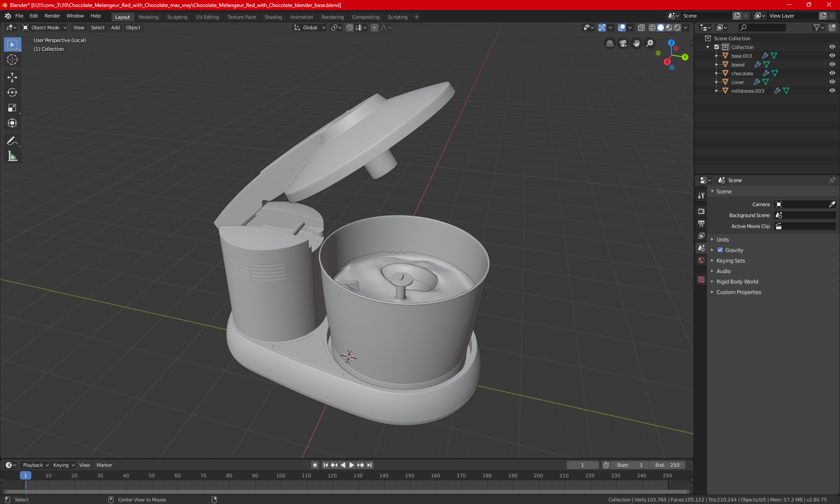Screen dimensions: 840x504
Task: Click the End frame field
Action: (667, 465)
